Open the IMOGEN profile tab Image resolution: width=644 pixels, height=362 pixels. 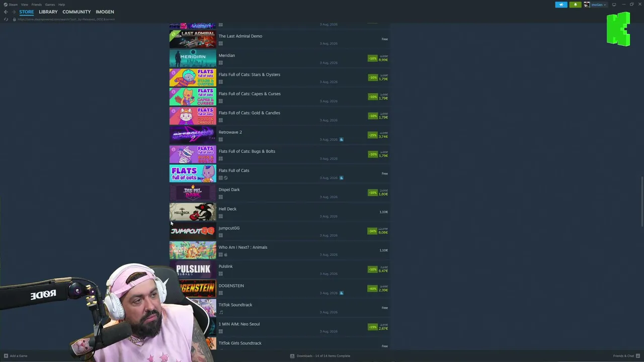105,12
